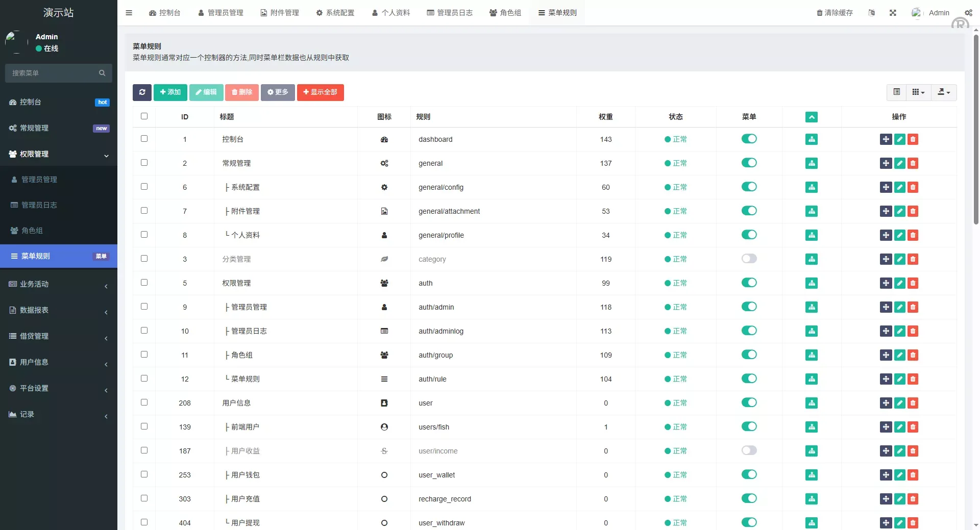
Task: Click inside the 搜索菜单 search field
Action: 51,73
